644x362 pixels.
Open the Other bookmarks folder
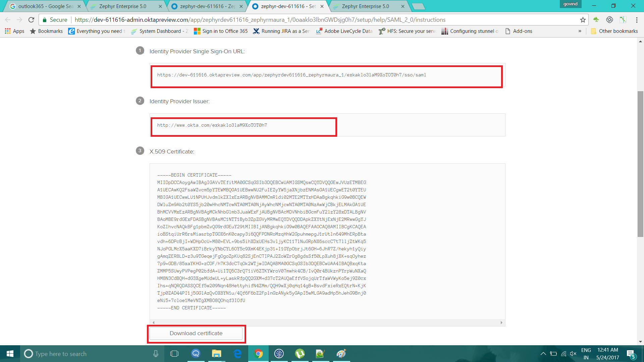614,31
